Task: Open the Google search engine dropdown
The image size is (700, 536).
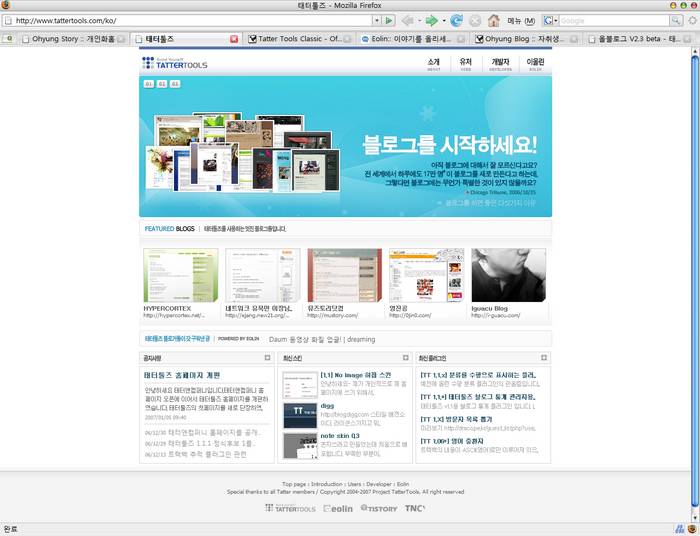Action: (x=551, y=21)
